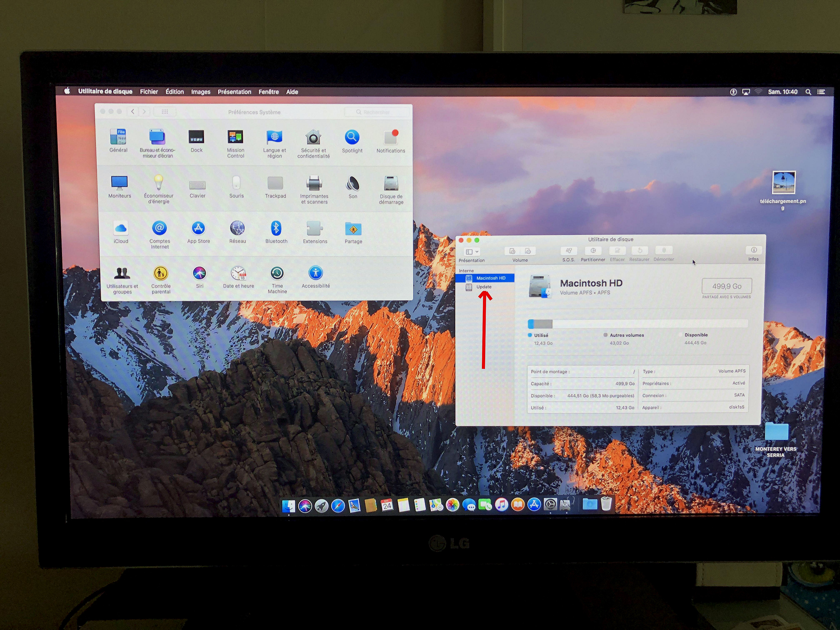The height and width of the screenshot is (630, 840).
Task: Click the add volume toolbar button
Action: coord(512,251)
